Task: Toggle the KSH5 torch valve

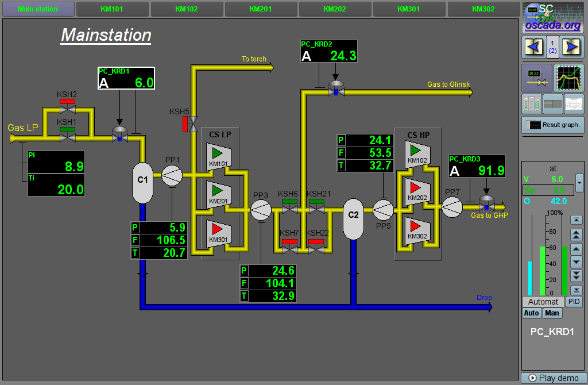Action: pos(193,124)
